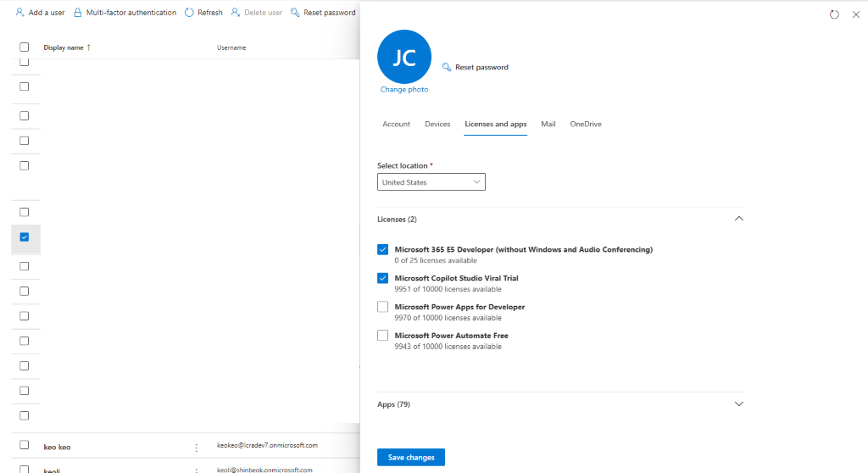
Task: Click Username column header
Action: coord(231,47)
